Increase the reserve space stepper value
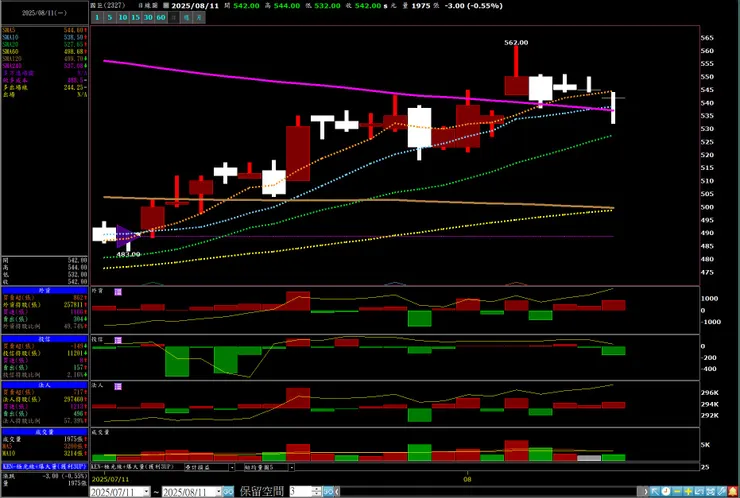Viewport: 740px width, 498px height. point(317,489)
